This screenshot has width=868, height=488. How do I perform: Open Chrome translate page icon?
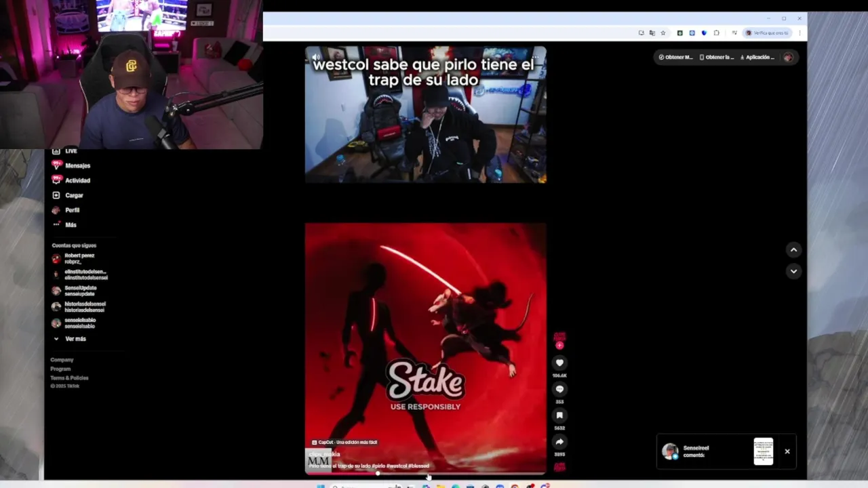pyautogui.click(x=652, y=33)
